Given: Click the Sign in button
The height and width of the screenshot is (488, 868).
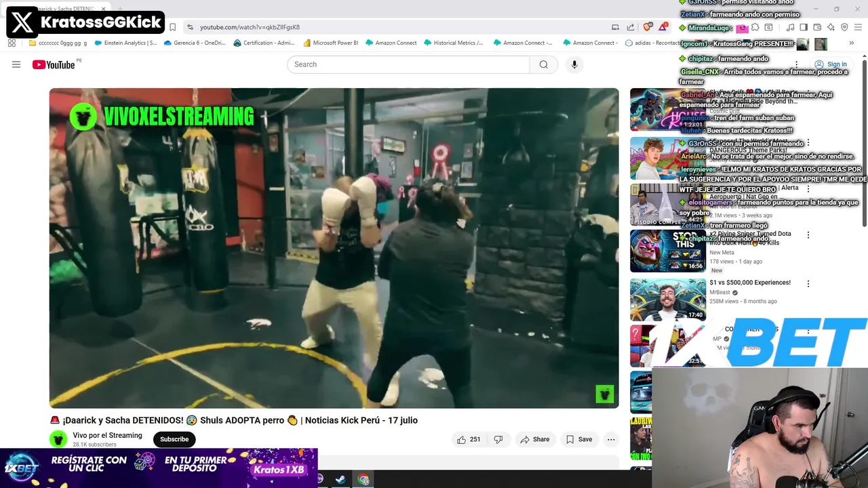Looking at the screenshot, I should coord(831,64).
